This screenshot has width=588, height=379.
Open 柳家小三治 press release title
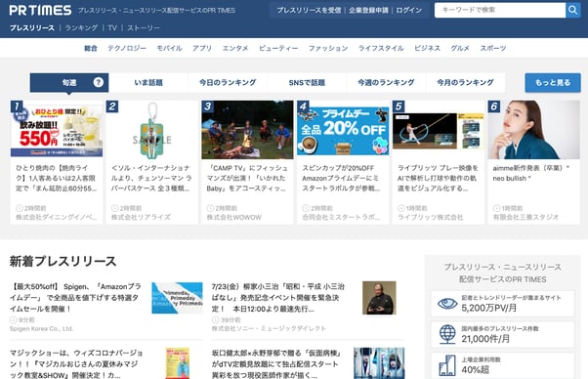coord(277,298)
